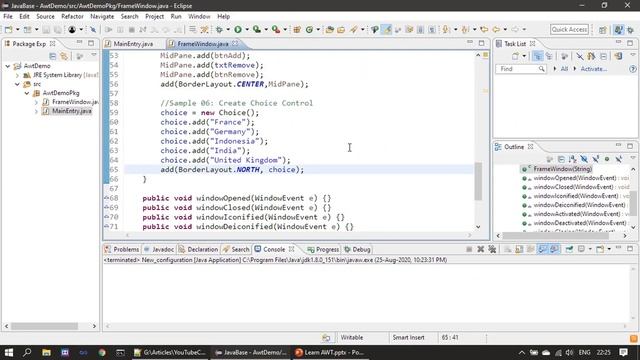Select windowOpened(WindowEvent) in Outline

575,178
